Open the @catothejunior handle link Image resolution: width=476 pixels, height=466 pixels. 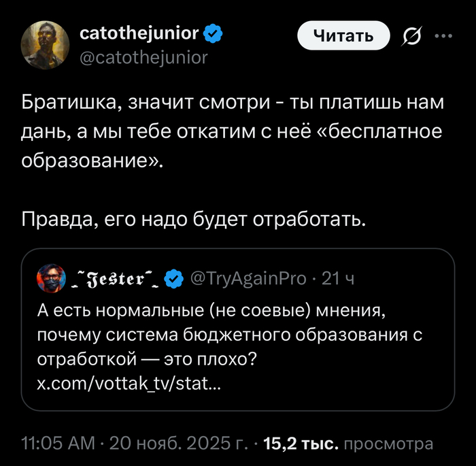point(143,57)
